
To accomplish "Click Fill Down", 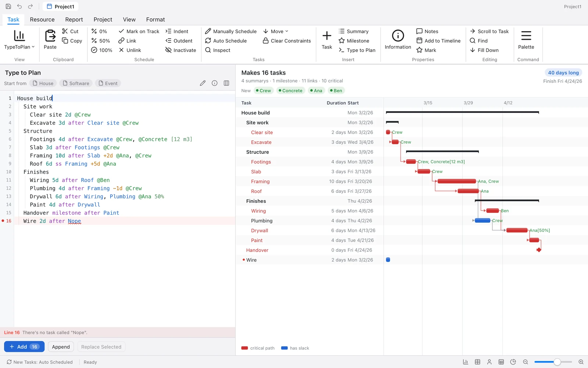I will (x=484, y=50).
